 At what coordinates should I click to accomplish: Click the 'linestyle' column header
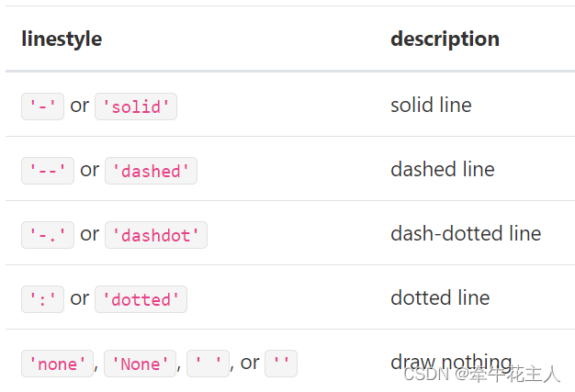pyautogui.click(x=62, y=39)
